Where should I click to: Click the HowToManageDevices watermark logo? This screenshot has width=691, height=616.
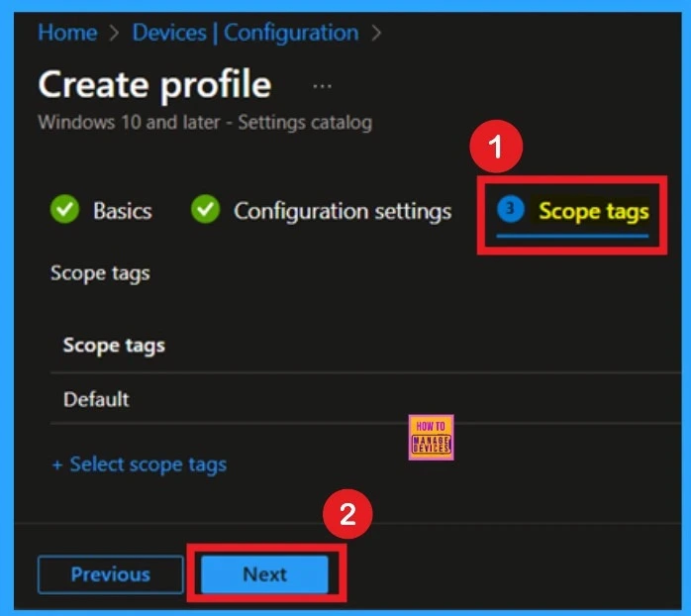[430, 437]
